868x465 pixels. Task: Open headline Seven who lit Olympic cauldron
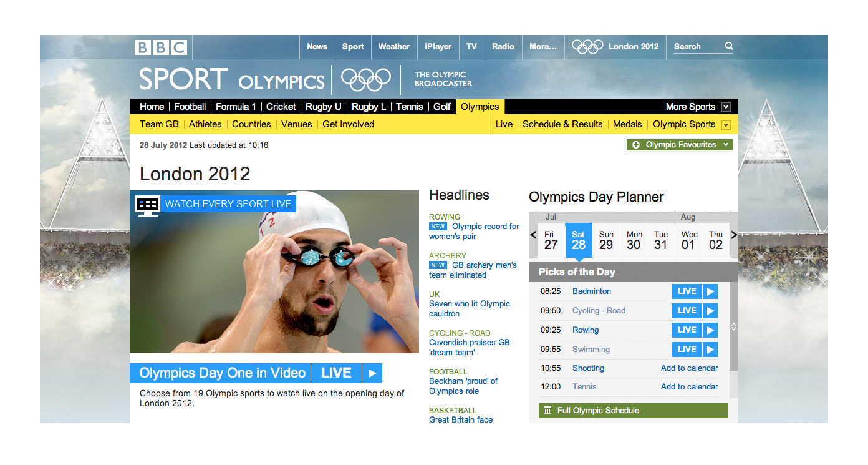(470, 309)
